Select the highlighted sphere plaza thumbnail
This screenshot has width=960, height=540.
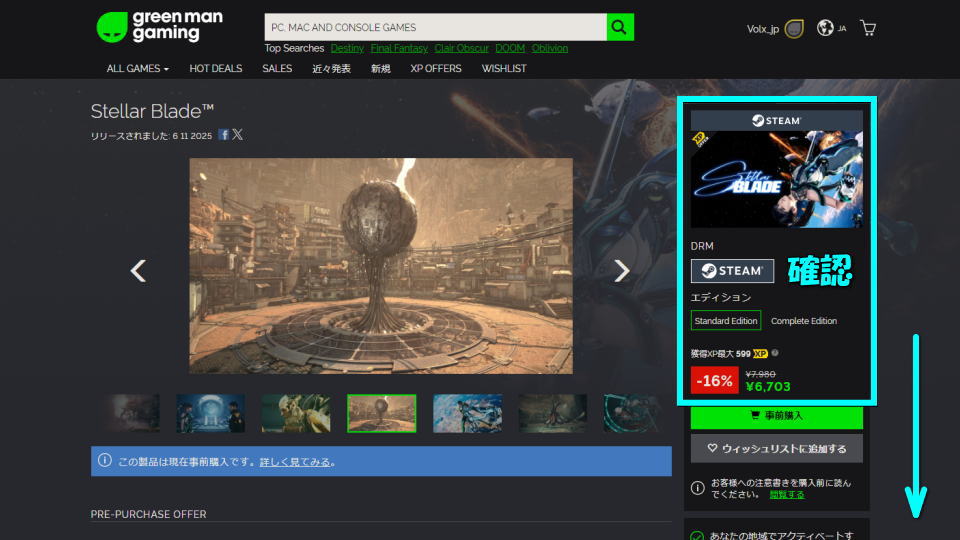coord(381,413)
